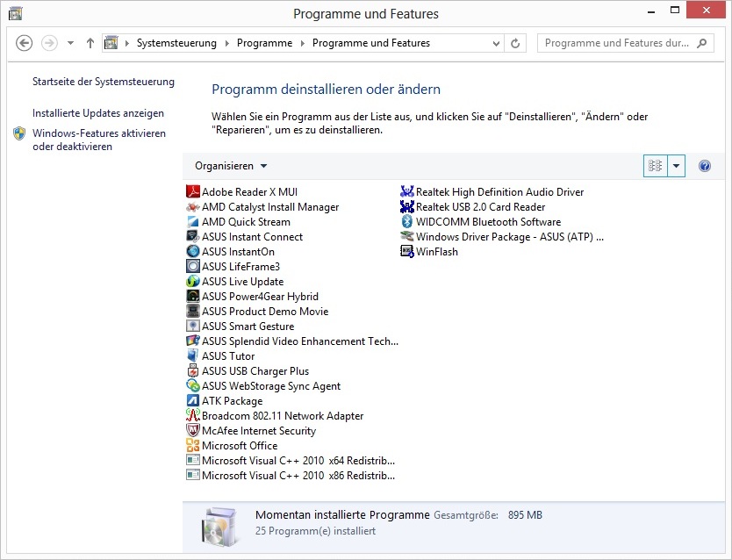Select the ASUS Power4Gear Hybrid icon
Screen dimensions: 732x560
[x=193, y=297]
